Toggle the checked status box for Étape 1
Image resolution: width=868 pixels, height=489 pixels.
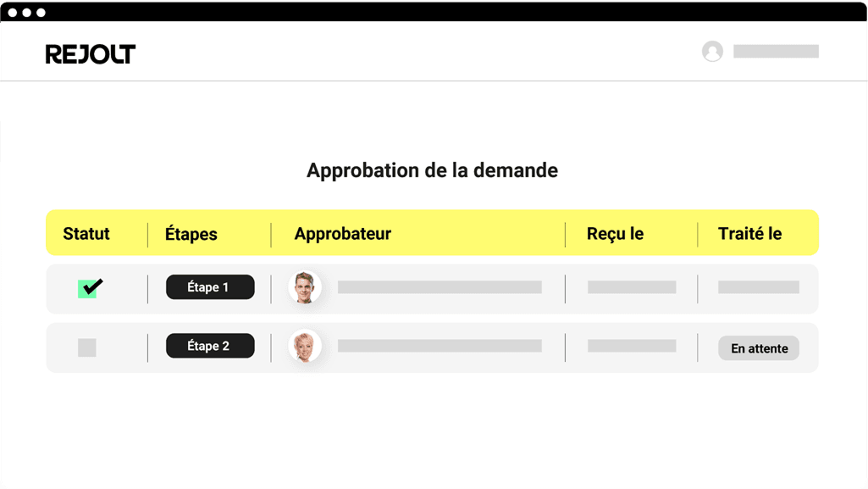tap(87, 288)
